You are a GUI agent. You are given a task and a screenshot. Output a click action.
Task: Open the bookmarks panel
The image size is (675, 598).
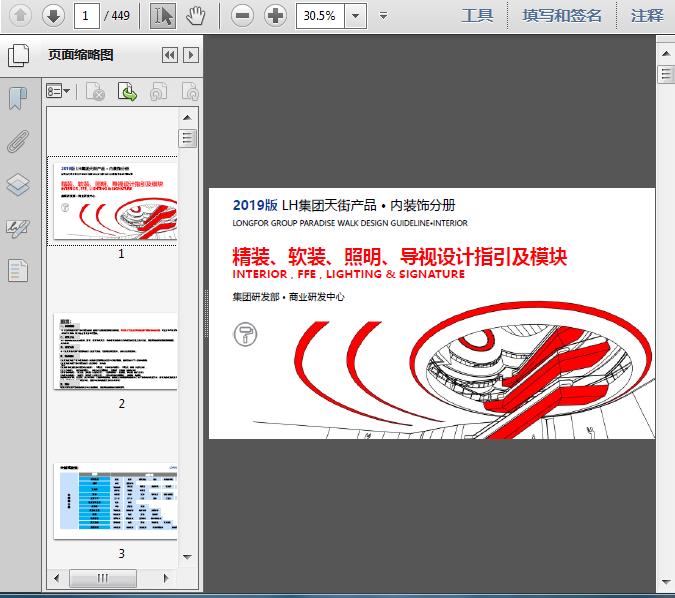coord(18,98)
